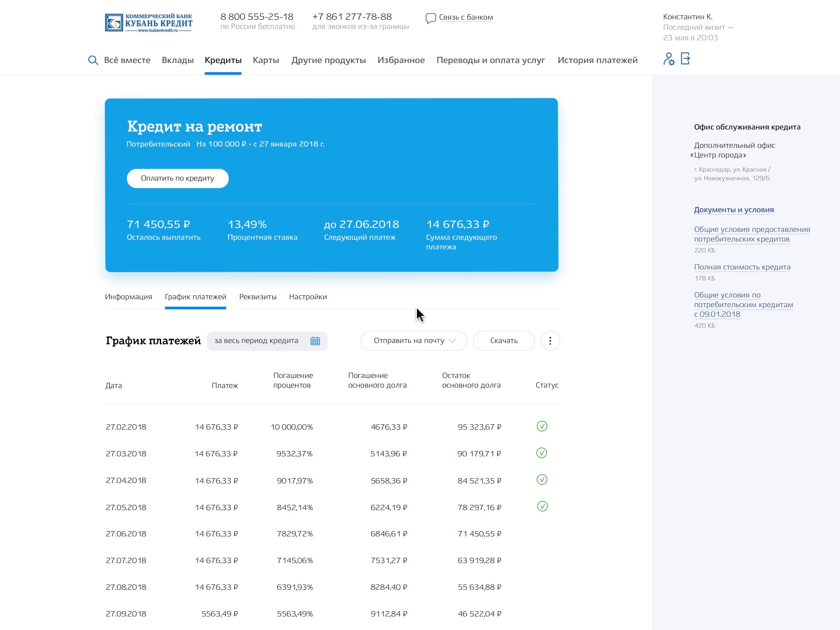Viewport: 840px width, 630px height.
Task: Click user name 'Константин К.'
Action: [688, 17]
